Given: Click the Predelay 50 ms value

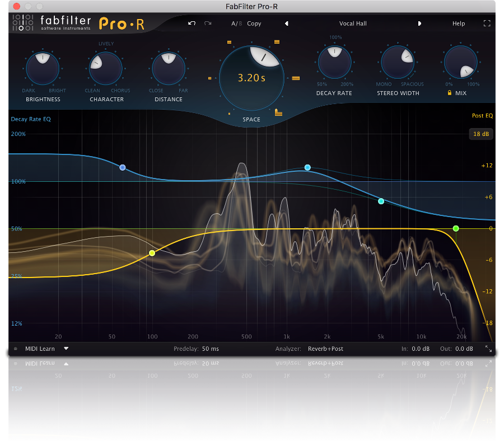Looking at the screenshot, I should click(210, 349).
